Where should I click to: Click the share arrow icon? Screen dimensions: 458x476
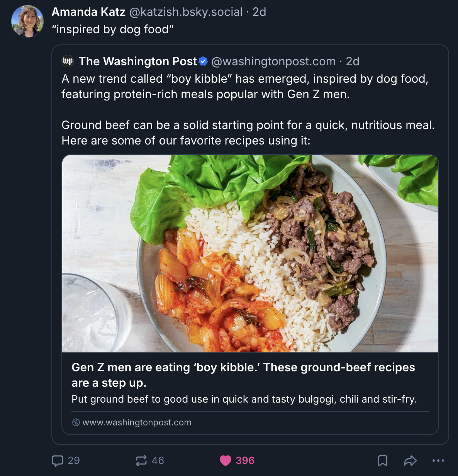click(410, 461)
